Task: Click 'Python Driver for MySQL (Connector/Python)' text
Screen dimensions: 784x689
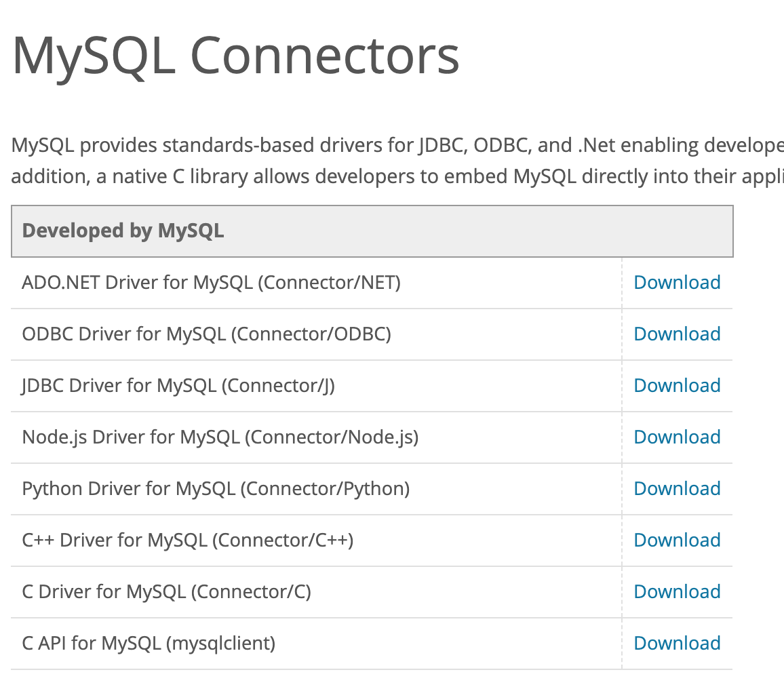Action: (x=216, y=489)
